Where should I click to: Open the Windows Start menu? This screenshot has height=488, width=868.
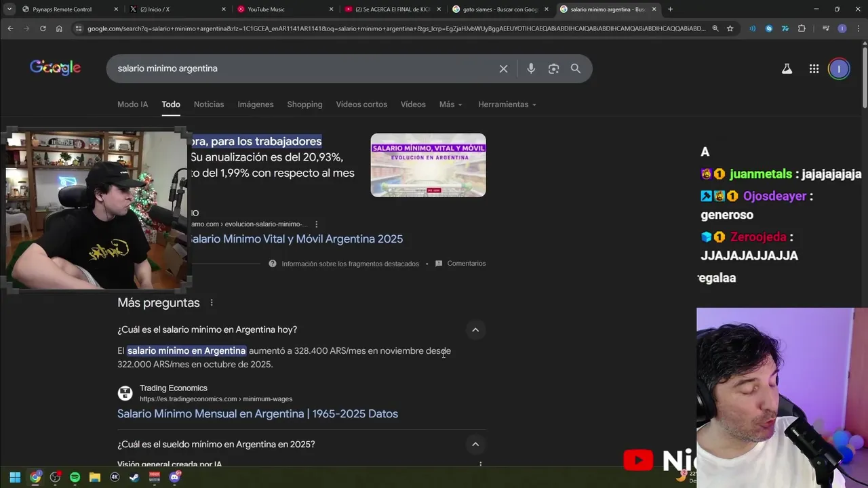pos(15,477)
